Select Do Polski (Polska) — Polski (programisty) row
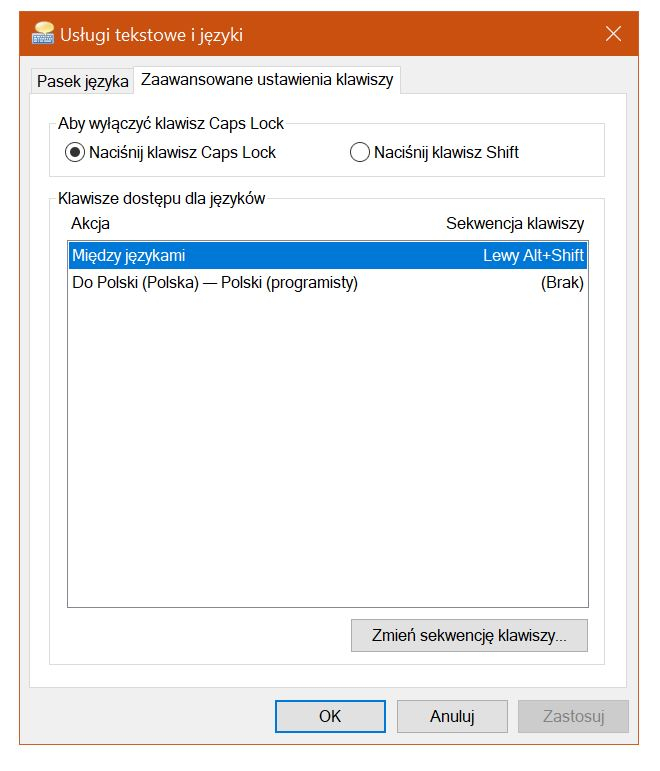Image resolution: width=660 pixels, height=771 pixels. [x=215, y=283]
